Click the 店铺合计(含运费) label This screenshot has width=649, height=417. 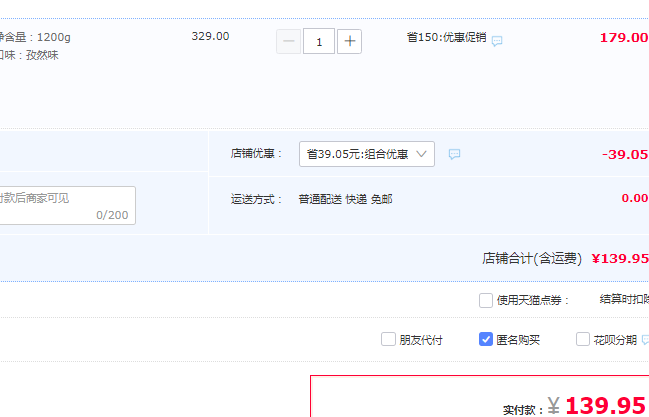[532, 258]
